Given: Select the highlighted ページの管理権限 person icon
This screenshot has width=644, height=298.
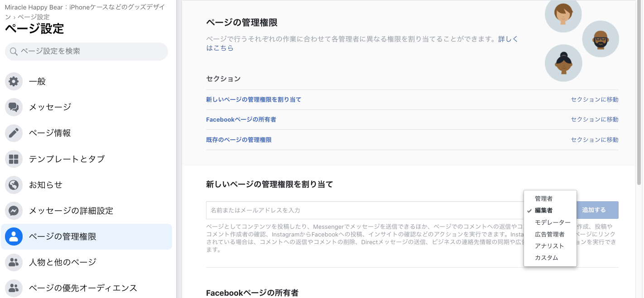Looking at the screenshot, I should coord(14,237).
